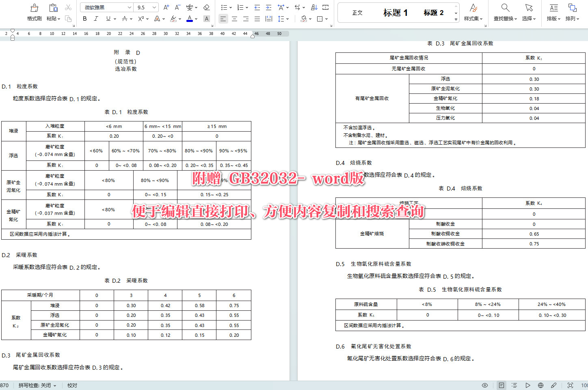Image resolution: width=588 pixels, height=390 pixels.
Task: Open the font color picker swatch
Action: point(189,19)
